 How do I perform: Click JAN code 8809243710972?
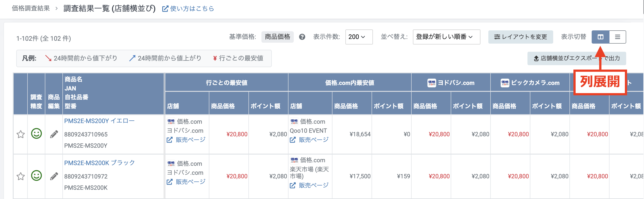[86, 177]
